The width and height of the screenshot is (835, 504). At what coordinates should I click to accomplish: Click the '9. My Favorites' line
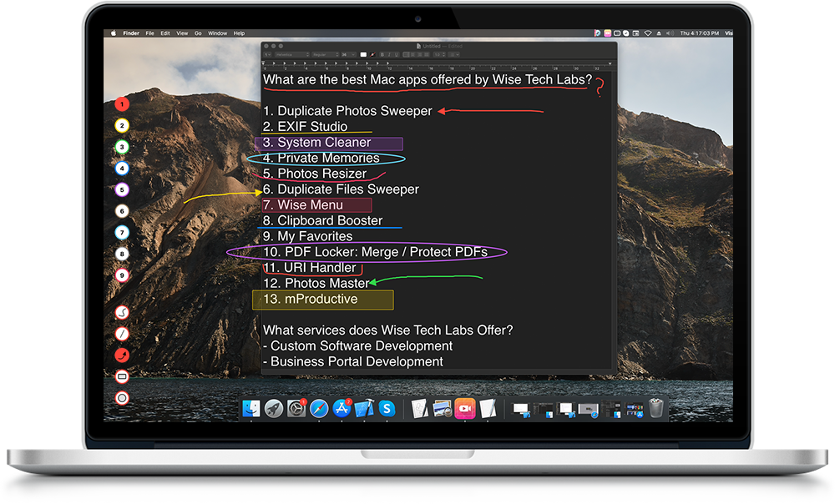[x=308, y=236]
